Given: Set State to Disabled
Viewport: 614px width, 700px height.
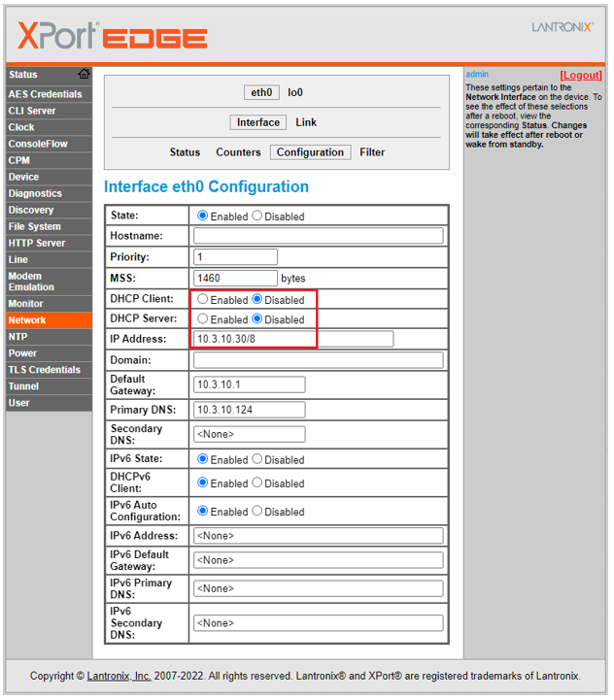Looking at the screenshot, I should (x=256, y=216).
